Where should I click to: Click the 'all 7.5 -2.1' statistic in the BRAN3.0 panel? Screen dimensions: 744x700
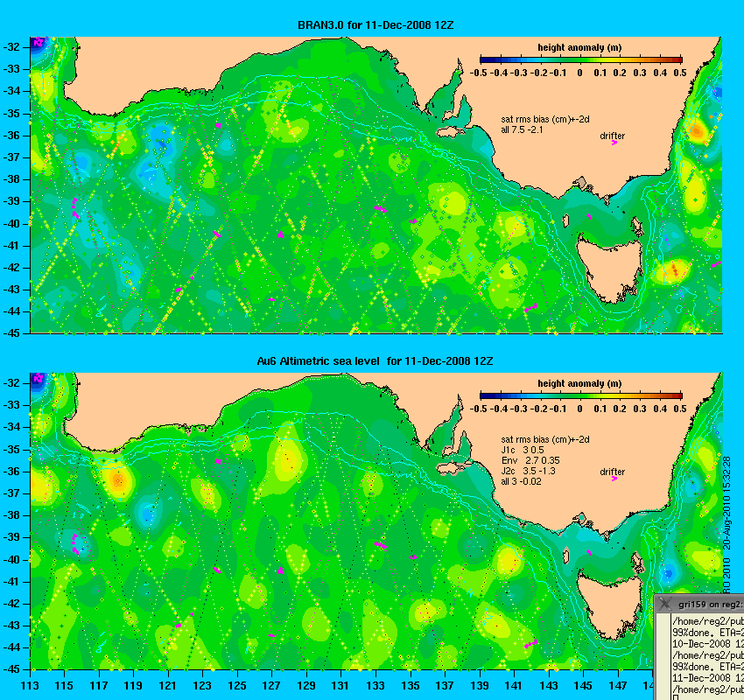(522, 129)
